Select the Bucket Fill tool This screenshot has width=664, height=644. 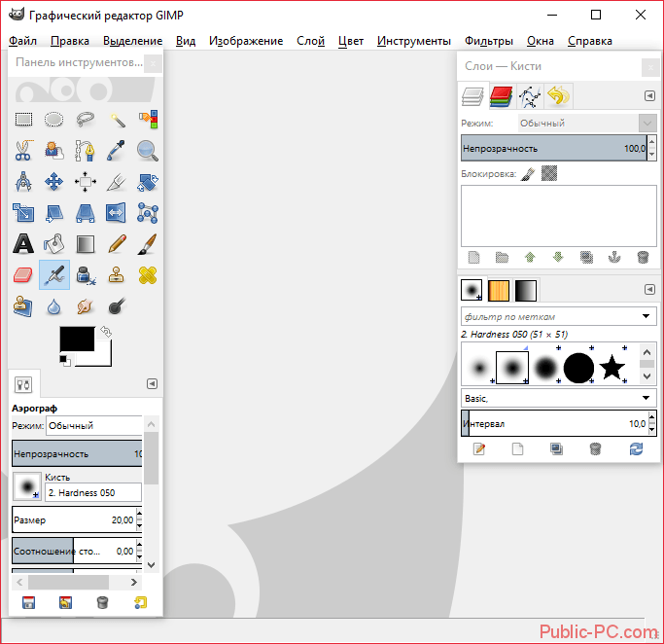click(54, 244)
